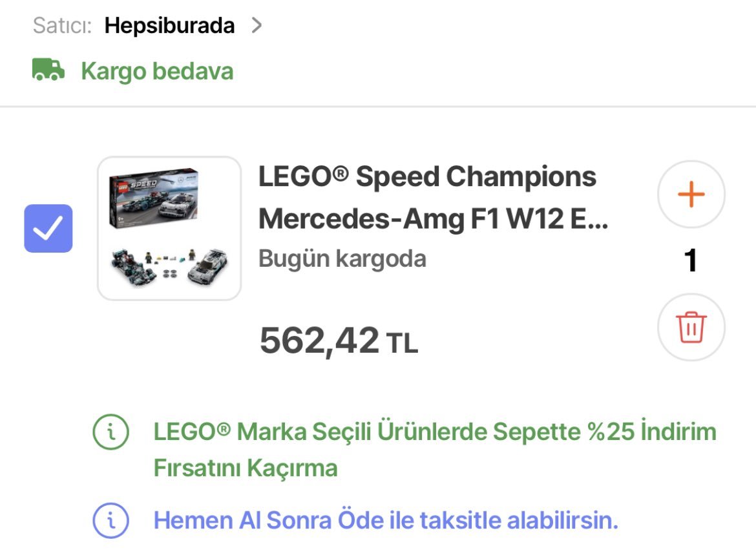Click the green cargo truck icon

click(48, 70)
